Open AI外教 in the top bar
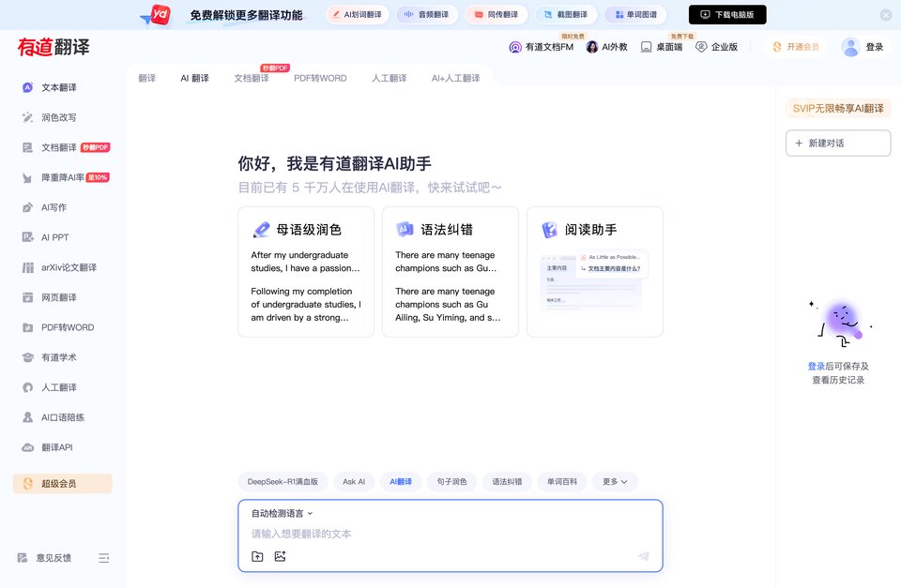 (x=607, y=47)
